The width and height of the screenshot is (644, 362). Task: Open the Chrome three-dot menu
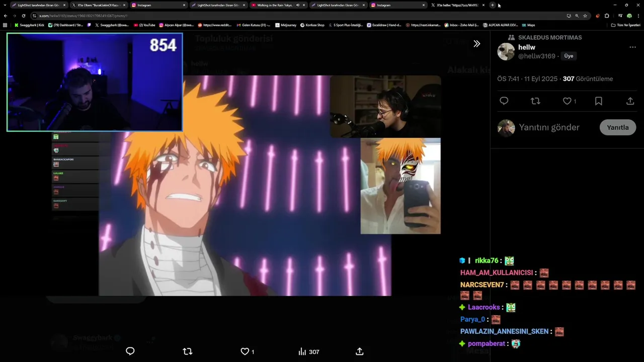point(638,16)
